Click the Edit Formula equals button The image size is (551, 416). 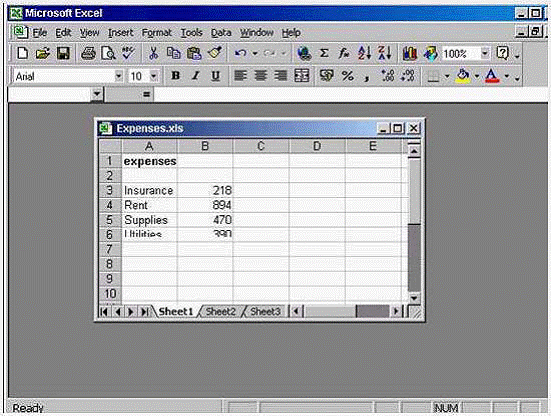147,94
